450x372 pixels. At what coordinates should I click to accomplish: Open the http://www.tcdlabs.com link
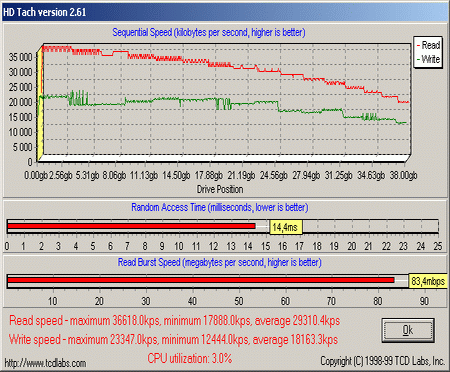45,363
